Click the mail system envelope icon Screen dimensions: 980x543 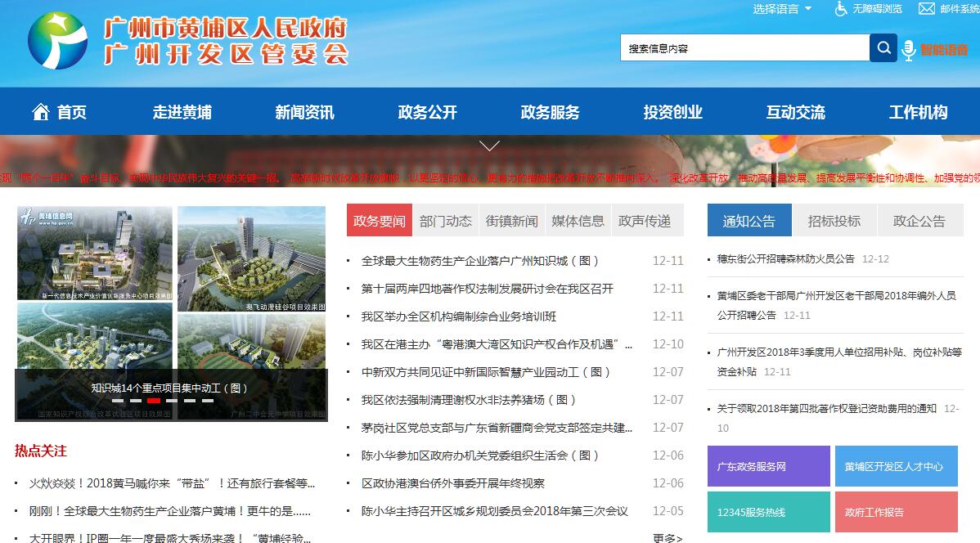click(x=927, y=9)
